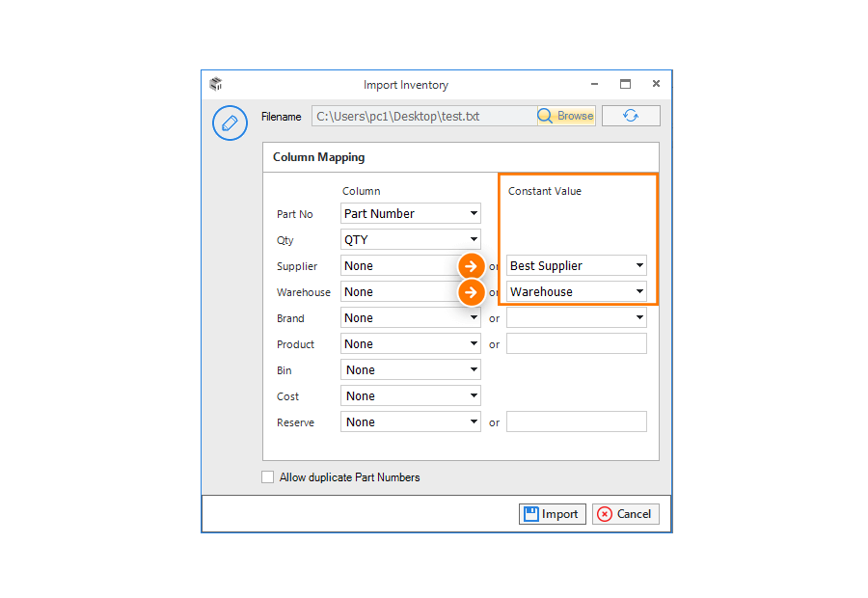Enable Allow duplicate Part Numbers checkbox
This screenshot has width=868, height=598.
pyautogui.click(x=267, y=476)
